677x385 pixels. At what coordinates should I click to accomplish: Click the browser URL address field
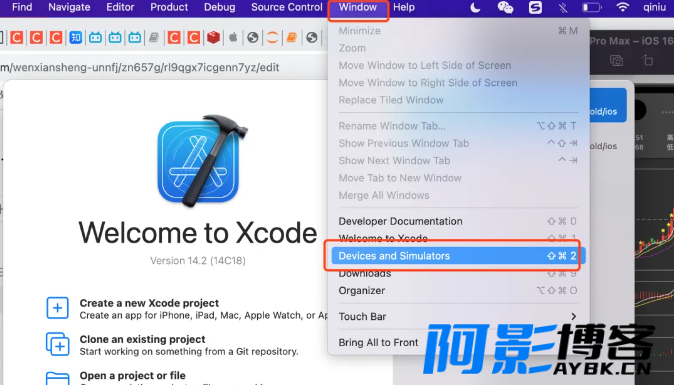click(163, 67)
